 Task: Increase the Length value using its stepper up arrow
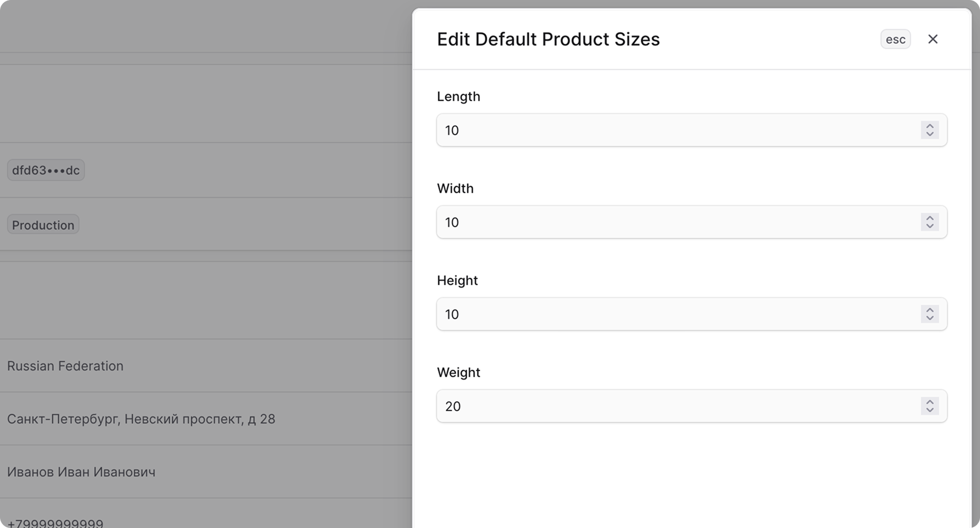coord(930,126)
